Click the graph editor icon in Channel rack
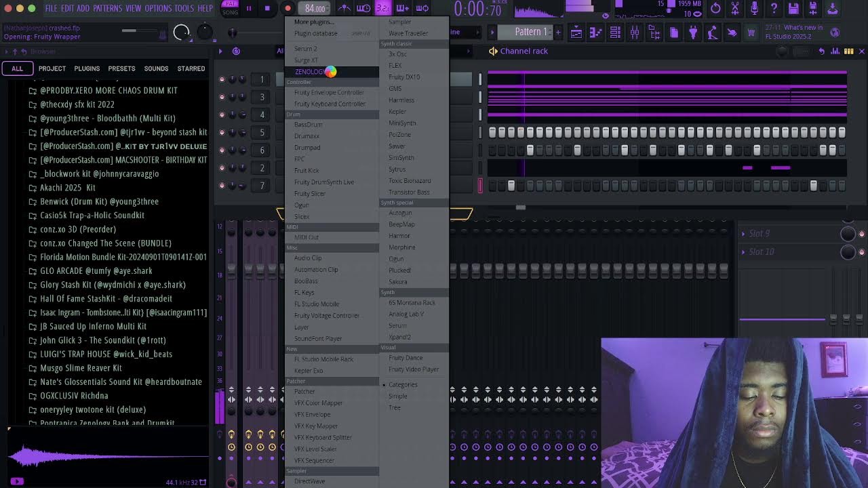The image size is (868, 488). pyautogui.click(x=835, y=51)
